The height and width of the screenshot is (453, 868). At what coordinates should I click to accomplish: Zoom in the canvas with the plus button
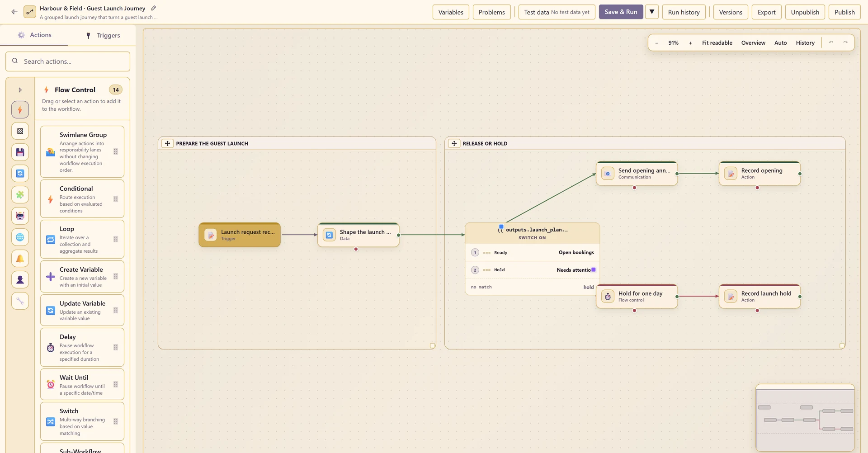tap(690, 43)
